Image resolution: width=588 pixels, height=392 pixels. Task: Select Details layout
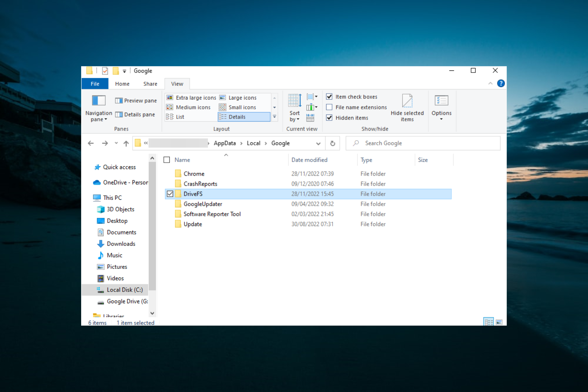pos(244,117)
